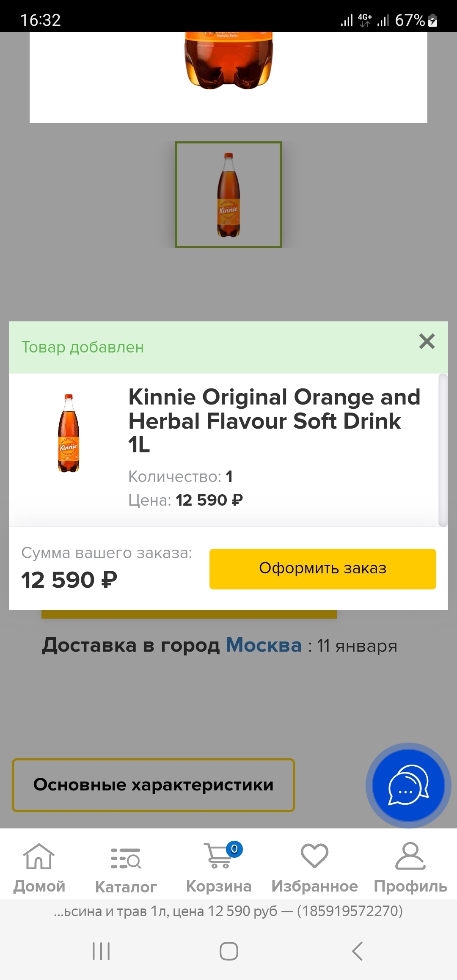Tap the cart item count badge

pos(234,849)
